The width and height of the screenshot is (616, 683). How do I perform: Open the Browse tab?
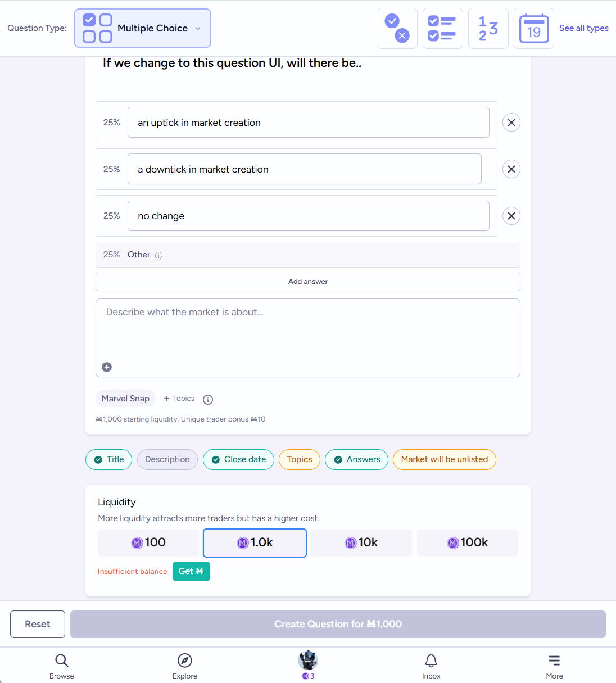click(62, 666)
